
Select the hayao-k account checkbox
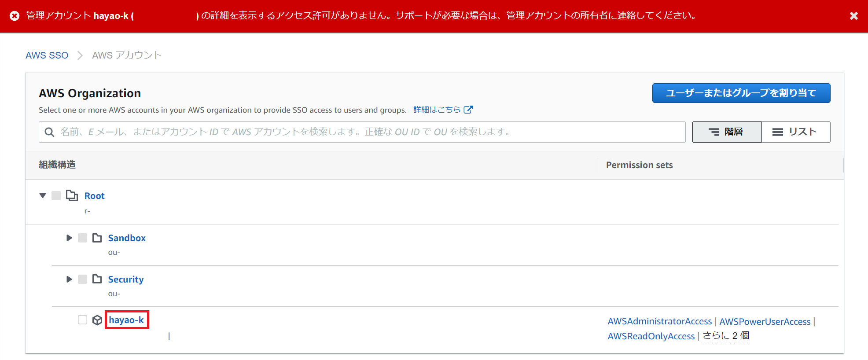pyautogui.click(x=82, y=320)
